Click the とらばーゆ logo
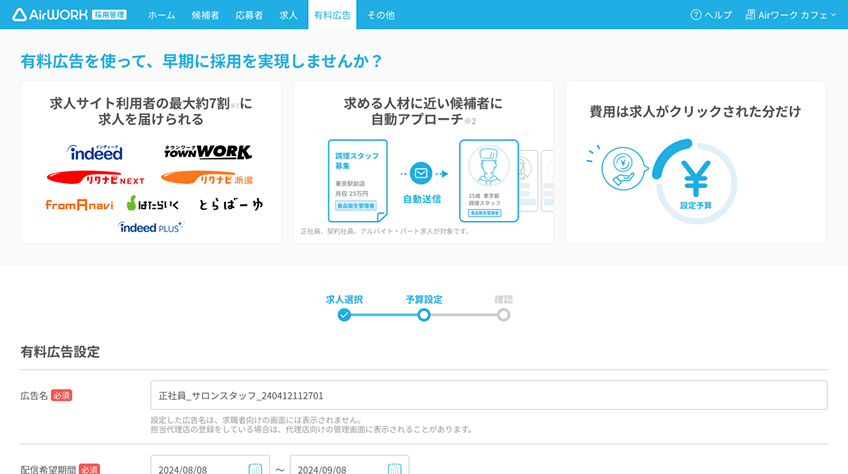 tap(230, 204)
